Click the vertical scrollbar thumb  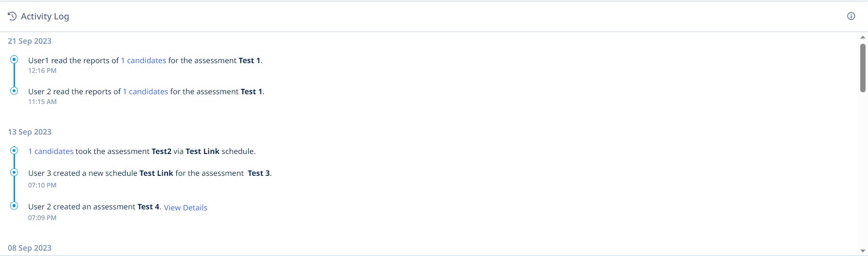tap(863, 68)
